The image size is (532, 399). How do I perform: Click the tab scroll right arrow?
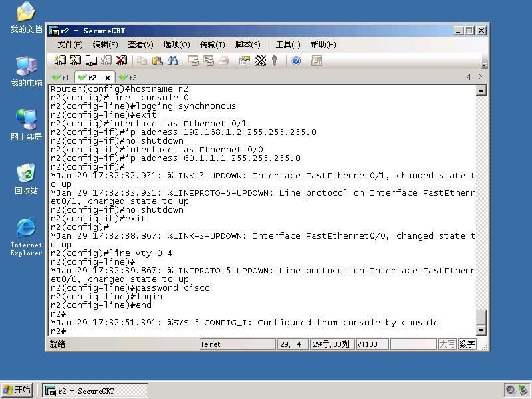click(x=480, y=77)
